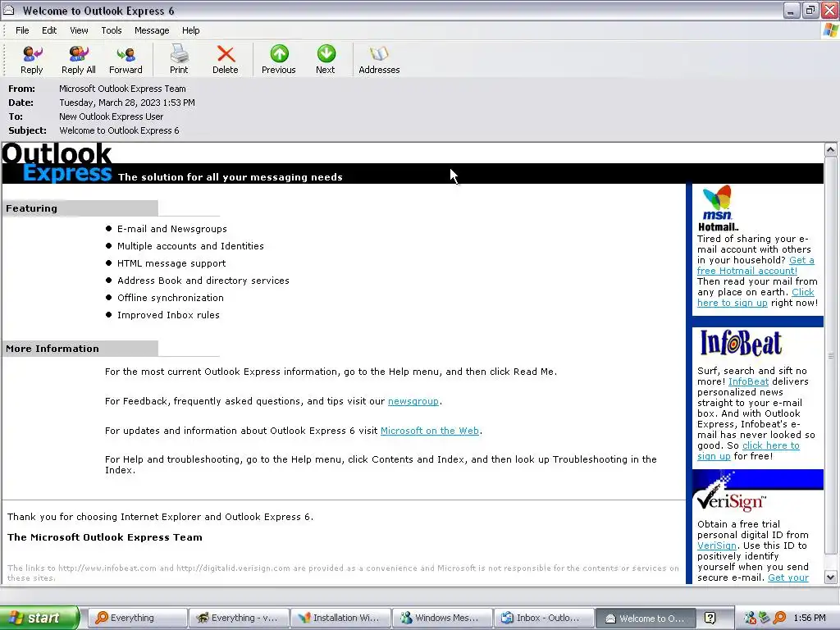The height and width of the screenshot is (630, 840).
Task: Click 'The Microsoft Outlook Express Team' signature
Action: click(x=105, y=537)
